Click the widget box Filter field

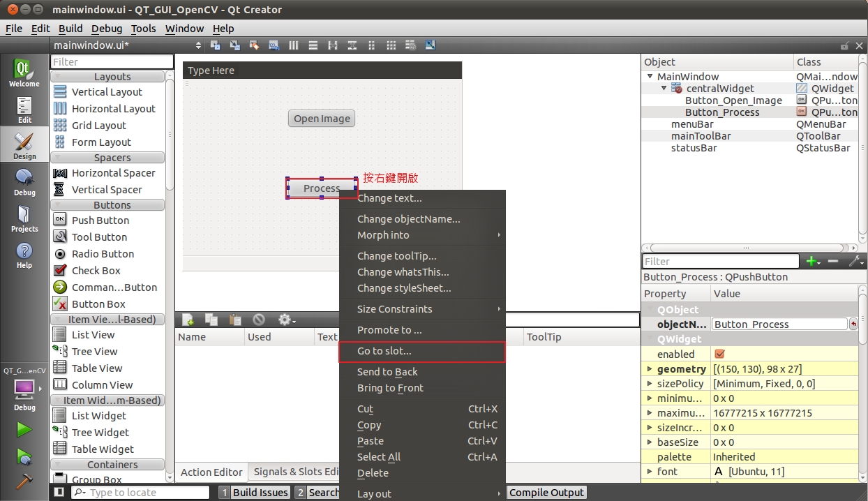coord(112,62)
